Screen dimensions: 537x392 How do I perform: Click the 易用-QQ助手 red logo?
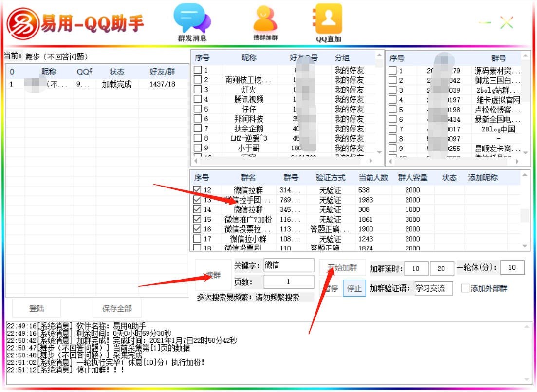[x=23, y=24]
